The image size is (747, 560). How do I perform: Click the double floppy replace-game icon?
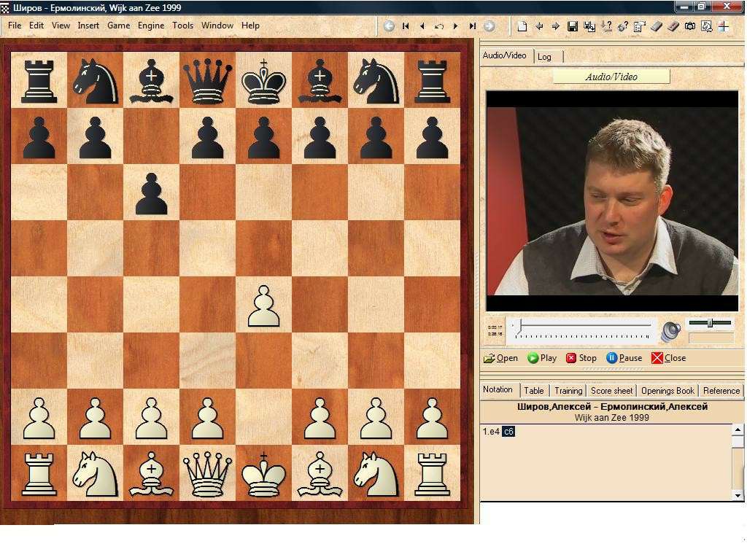pyautogui.click(x=589, y=26)
